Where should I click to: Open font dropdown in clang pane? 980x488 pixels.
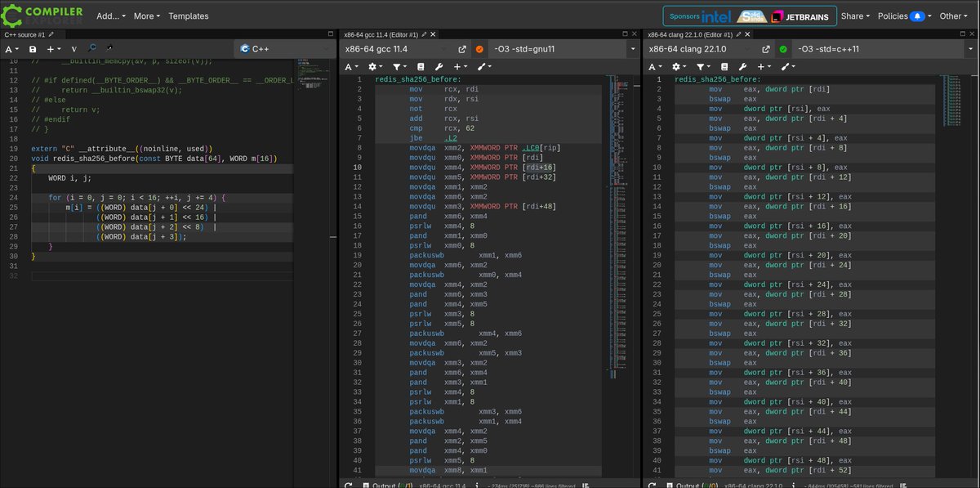point(654,66)
